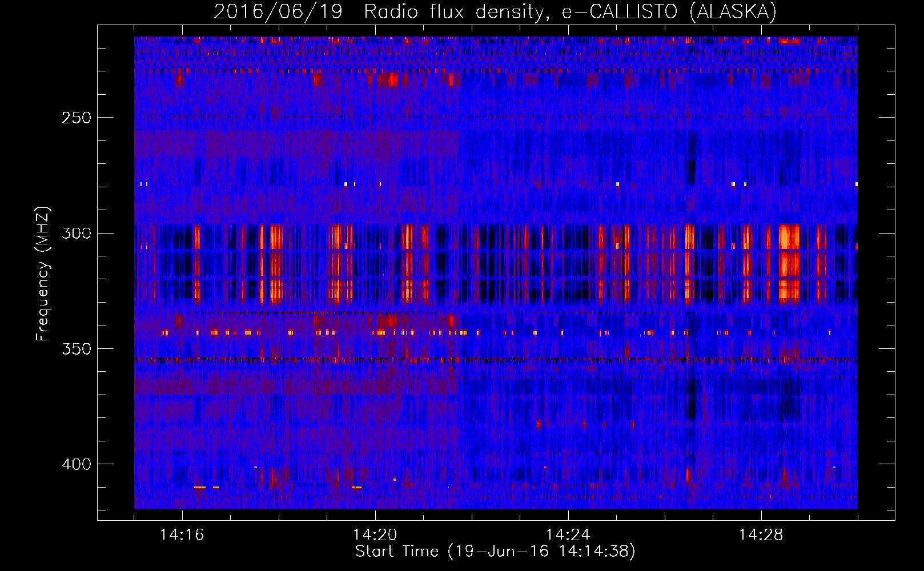
Task: Click the 14:20 time tick label
Action: point(375,534)
